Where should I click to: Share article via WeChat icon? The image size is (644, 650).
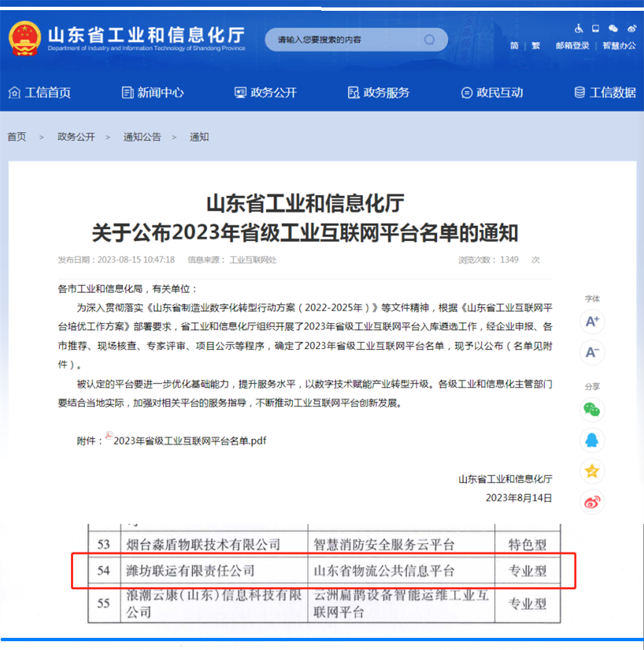tap(592, 410)
